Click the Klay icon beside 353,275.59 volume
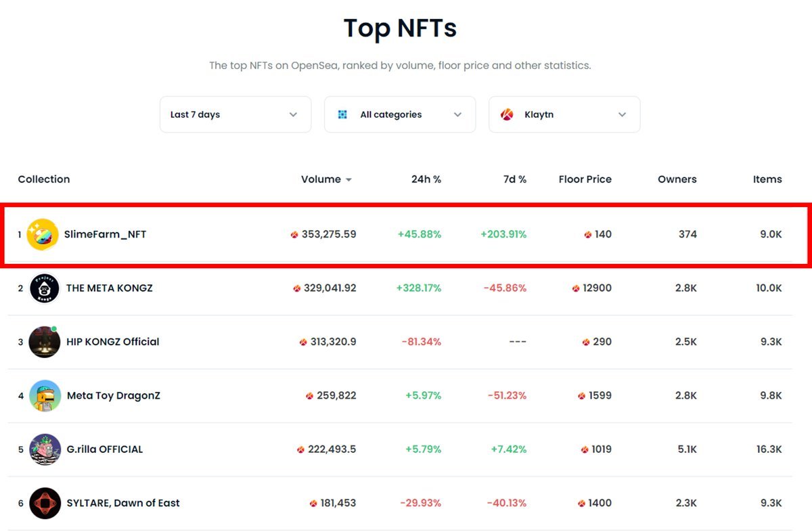 coord(294,235)
